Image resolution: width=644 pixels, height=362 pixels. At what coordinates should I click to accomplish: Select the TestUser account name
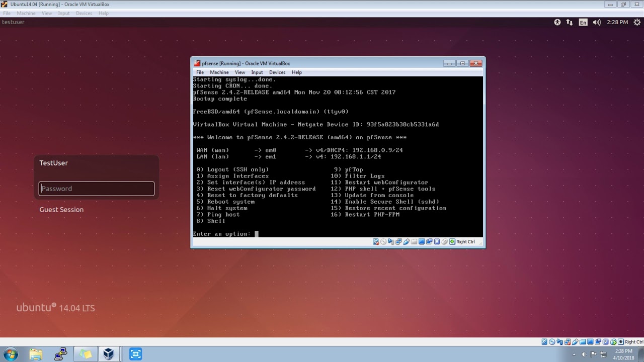tap(54, 163)
